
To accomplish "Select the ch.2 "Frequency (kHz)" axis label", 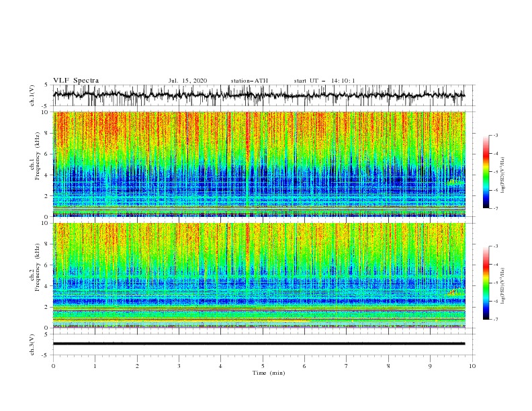I will [38, 267].
